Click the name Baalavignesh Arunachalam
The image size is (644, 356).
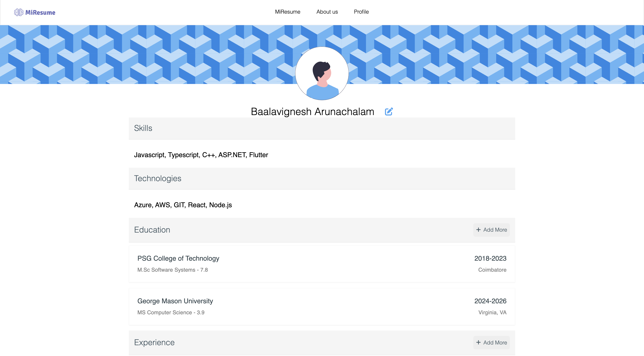(312, 112)
